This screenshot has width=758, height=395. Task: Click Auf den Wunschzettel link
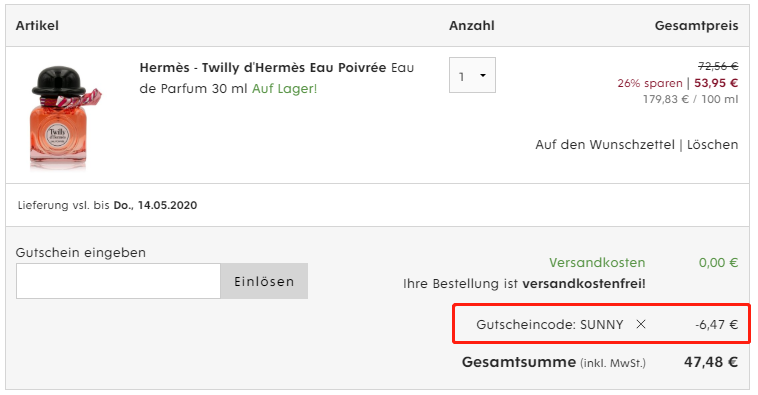click(605, 145)
